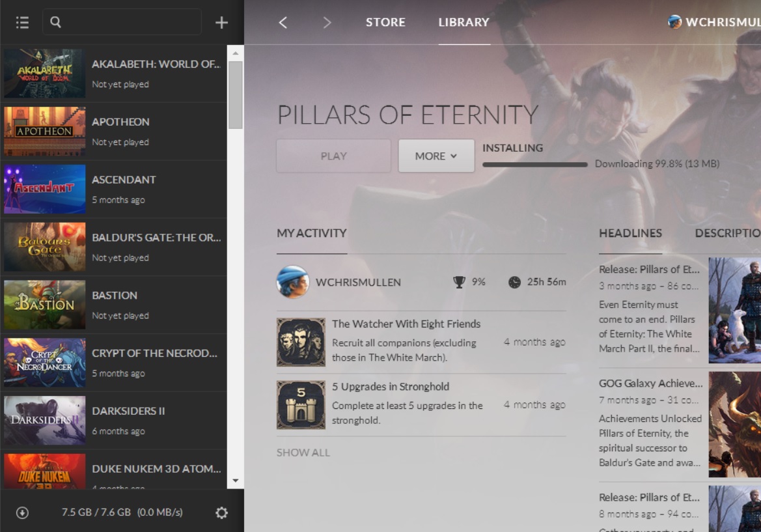The height and width of the screenshot is (532, 761).
Task: Click the 7 months ago – 31 co... line
Action: click(x=649, y=400)
